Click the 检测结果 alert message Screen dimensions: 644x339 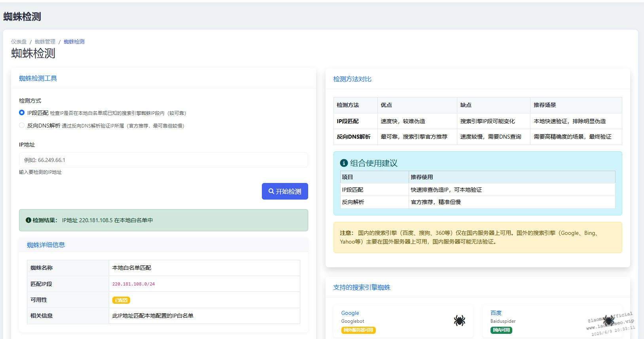pyautogui.click(x=163, y=220)
